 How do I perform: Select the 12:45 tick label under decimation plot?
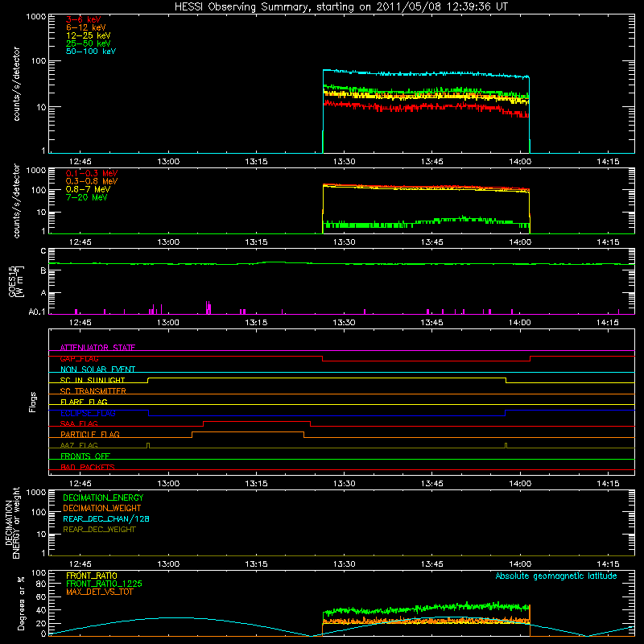(x=80, y=564)
